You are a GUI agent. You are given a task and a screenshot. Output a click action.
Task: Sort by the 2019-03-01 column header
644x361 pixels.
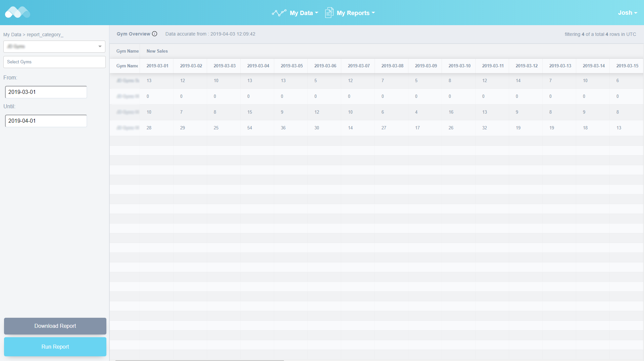click(157, 66)
